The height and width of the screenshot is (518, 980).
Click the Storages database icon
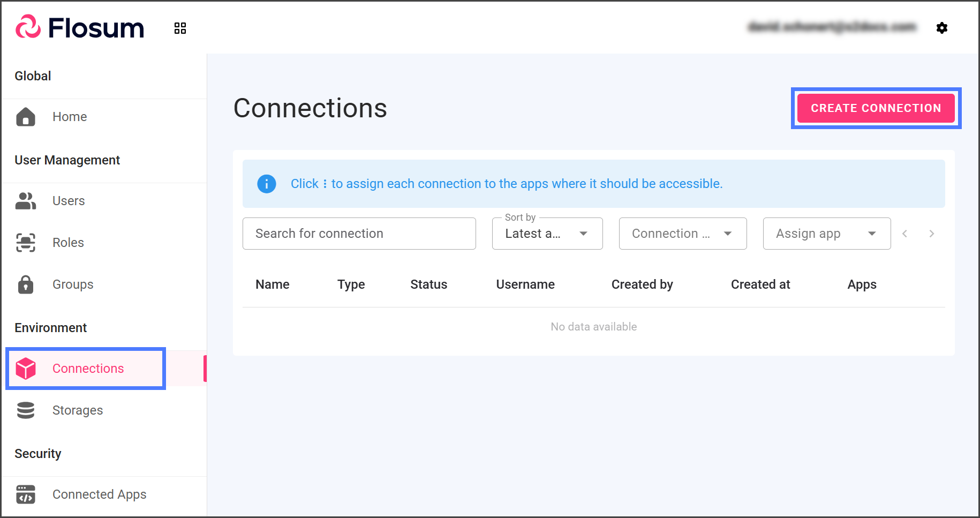(26, 410)
